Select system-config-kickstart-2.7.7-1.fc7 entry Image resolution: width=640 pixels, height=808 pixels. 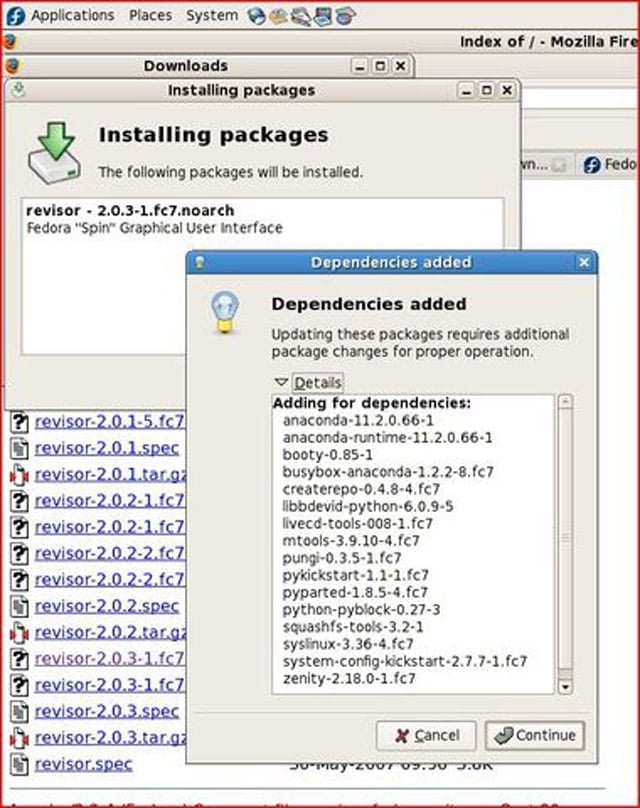pyautogui.click(x=405, y=661)
